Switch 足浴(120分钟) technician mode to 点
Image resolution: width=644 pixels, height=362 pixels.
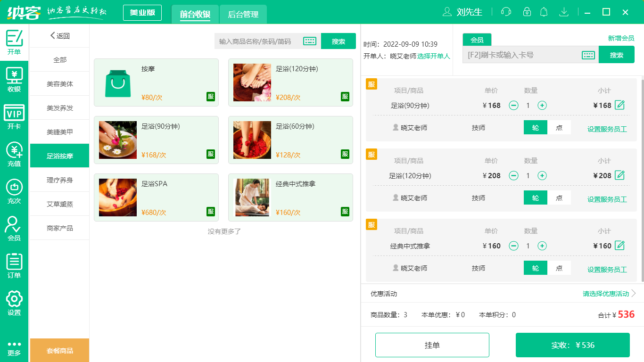560,197
